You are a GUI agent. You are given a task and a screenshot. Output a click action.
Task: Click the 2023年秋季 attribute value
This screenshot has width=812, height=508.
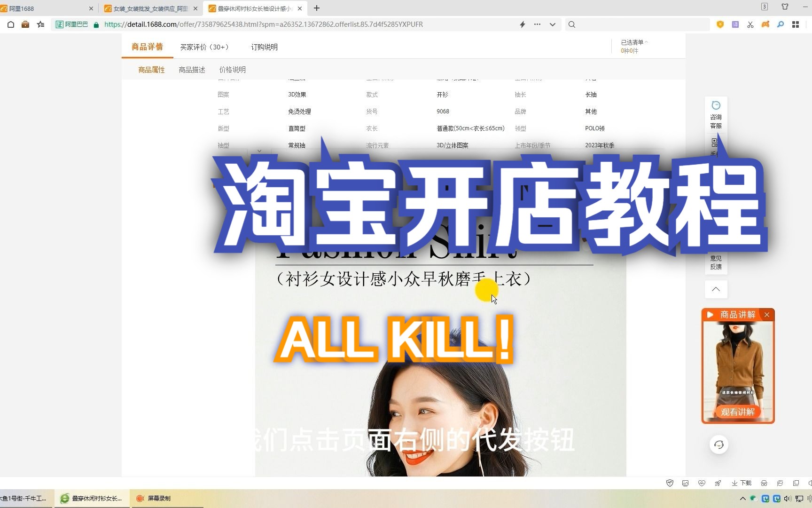point(600,145)
